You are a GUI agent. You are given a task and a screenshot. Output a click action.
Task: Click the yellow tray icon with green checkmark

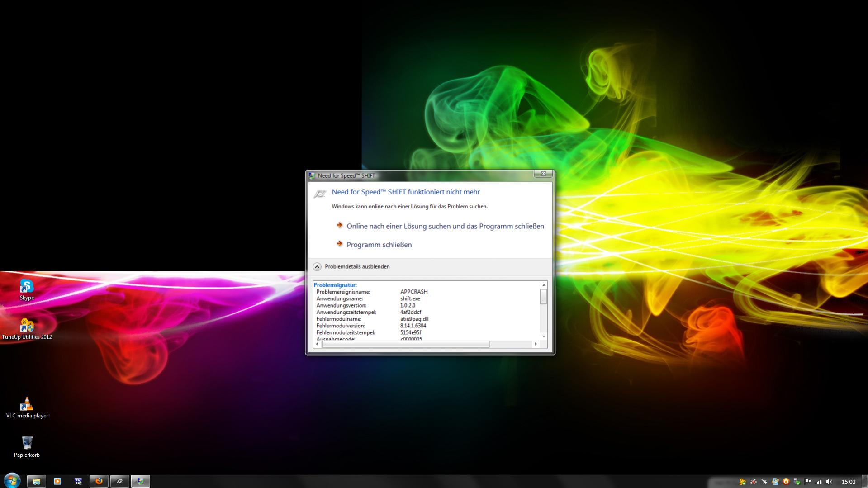742,482
